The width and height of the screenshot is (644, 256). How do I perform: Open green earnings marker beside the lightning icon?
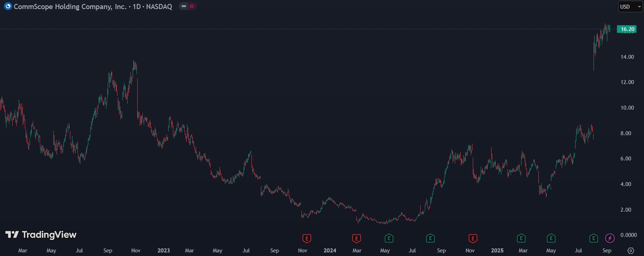594,238
